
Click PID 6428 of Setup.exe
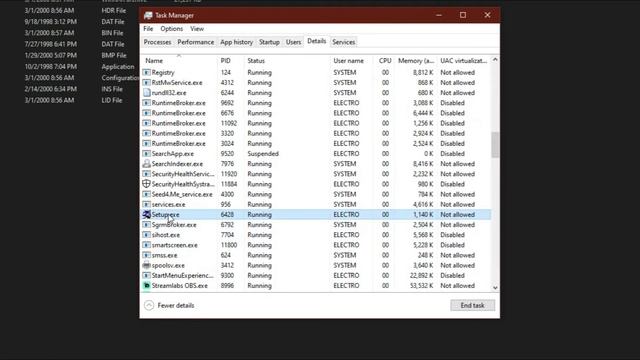[x=227, y=214]
